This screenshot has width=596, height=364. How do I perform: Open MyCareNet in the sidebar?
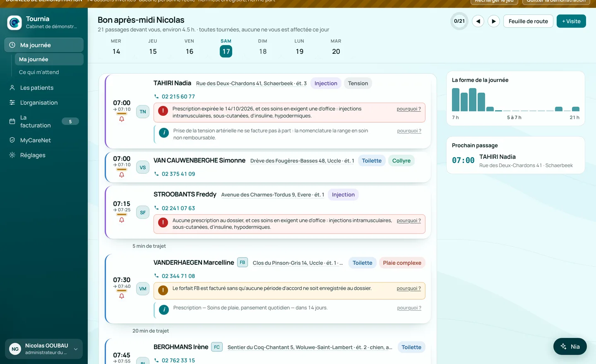[44, 140]
